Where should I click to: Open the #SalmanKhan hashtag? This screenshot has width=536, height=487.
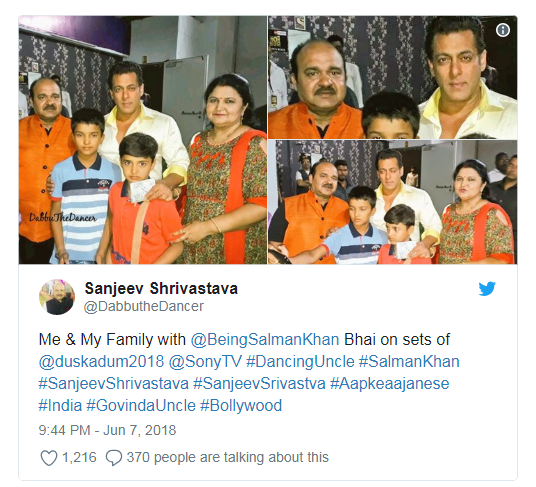click(409, 362)
